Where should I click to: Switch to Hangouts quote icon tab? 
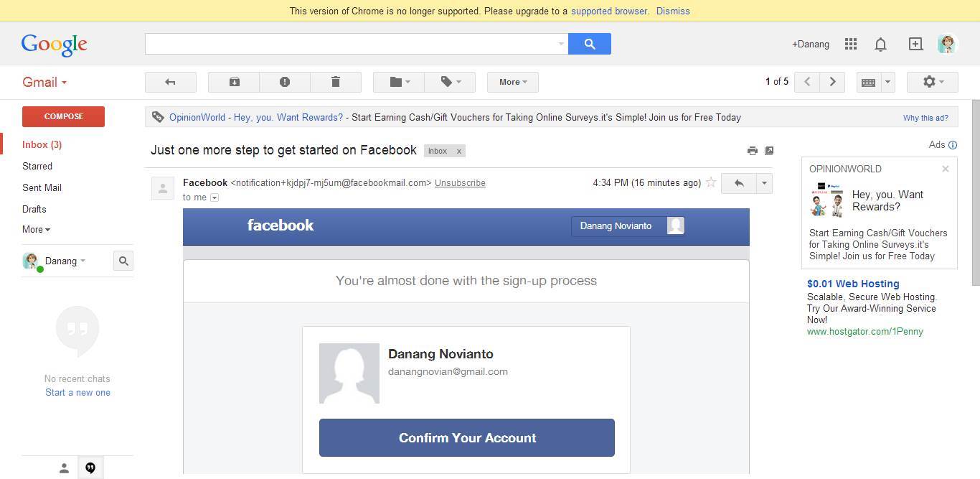(x=90, y=468)
